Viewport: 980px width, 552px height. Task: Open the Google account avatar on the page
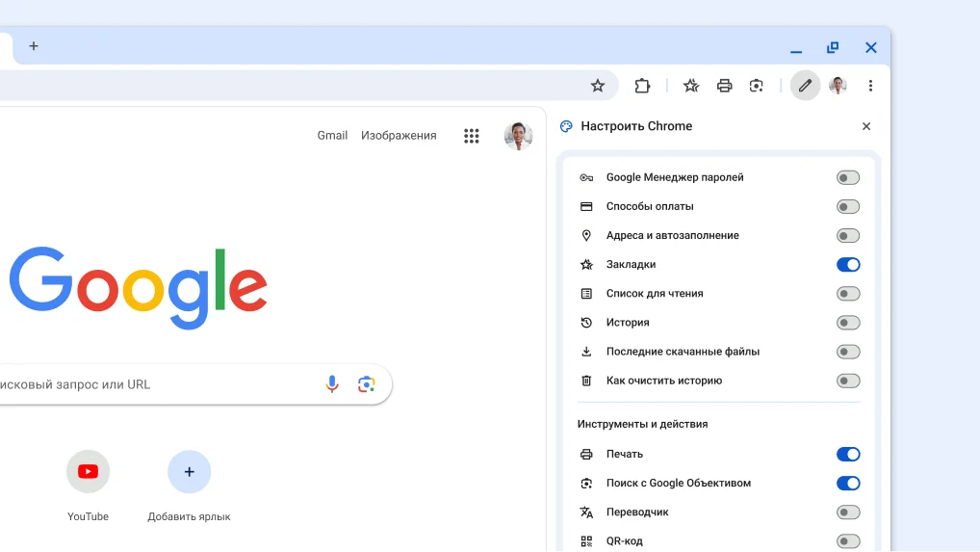point(518,136)
